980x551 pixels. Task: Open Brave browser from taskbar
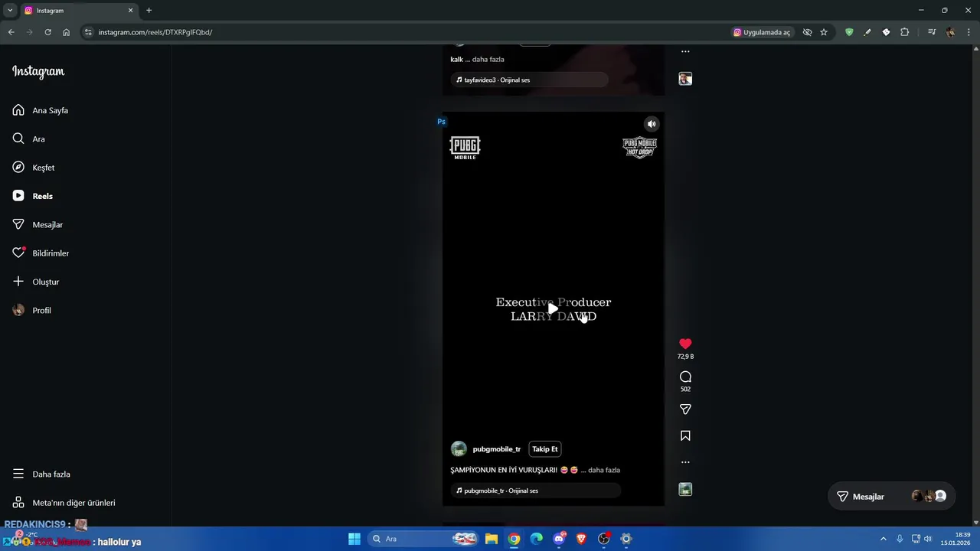coord(581,539)
